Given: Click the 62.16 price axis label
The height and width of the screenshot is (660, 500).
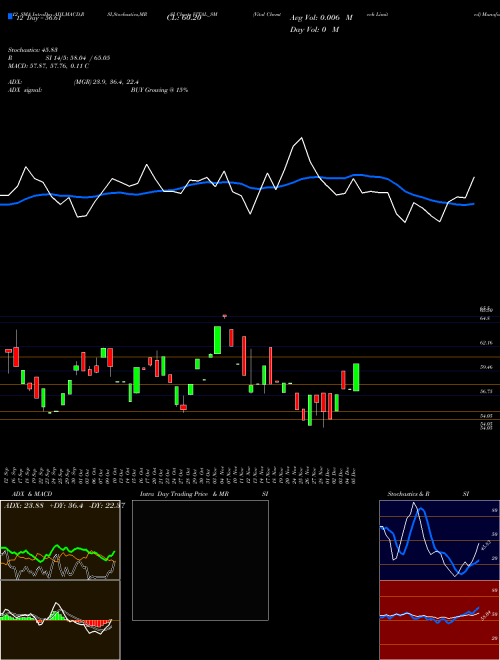Looking at the screenshot, I should pos(486,343).
